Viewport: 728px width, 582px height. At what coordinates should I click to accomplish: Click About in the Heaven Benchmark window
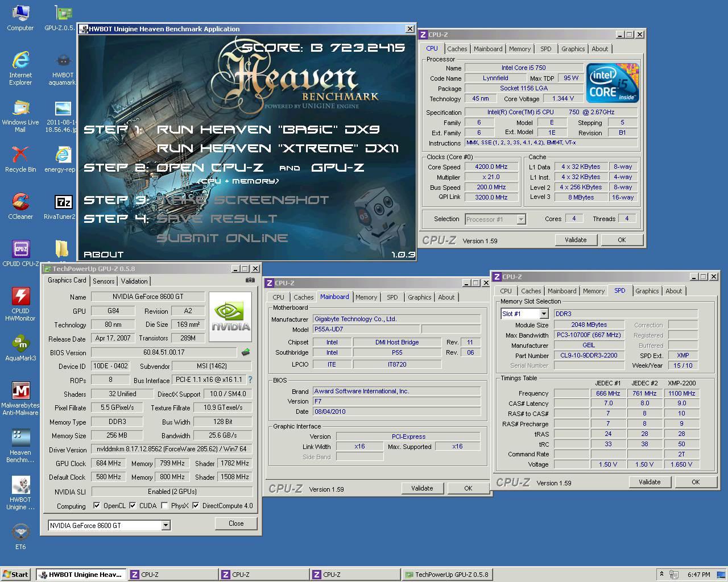coord(104,255)
